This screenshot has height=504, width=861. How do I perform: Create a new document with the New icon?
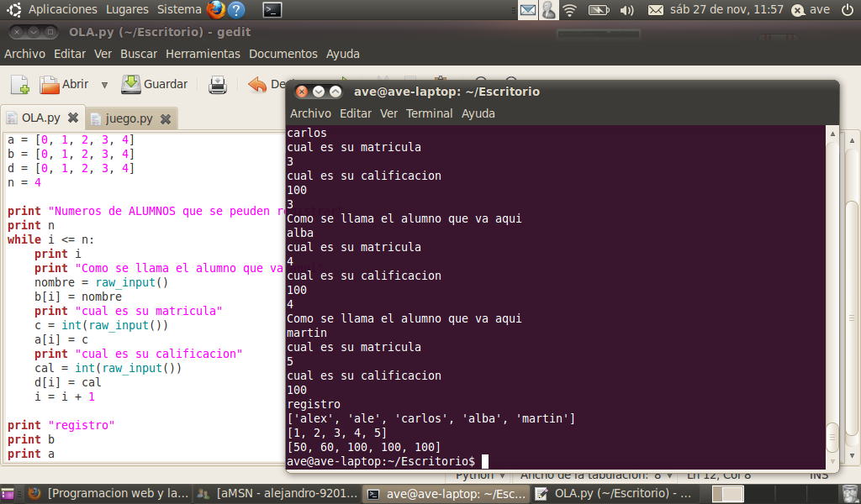tap(18, 84)
